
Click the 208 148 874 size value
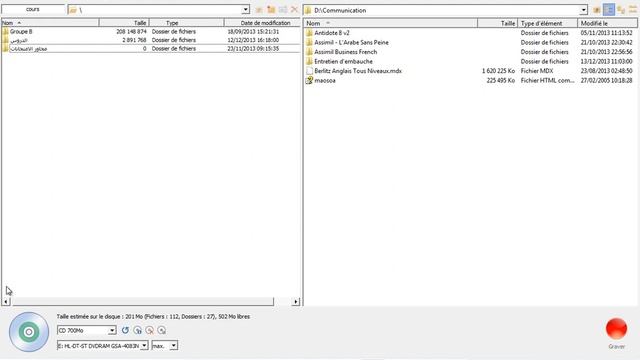click(131, 31)
